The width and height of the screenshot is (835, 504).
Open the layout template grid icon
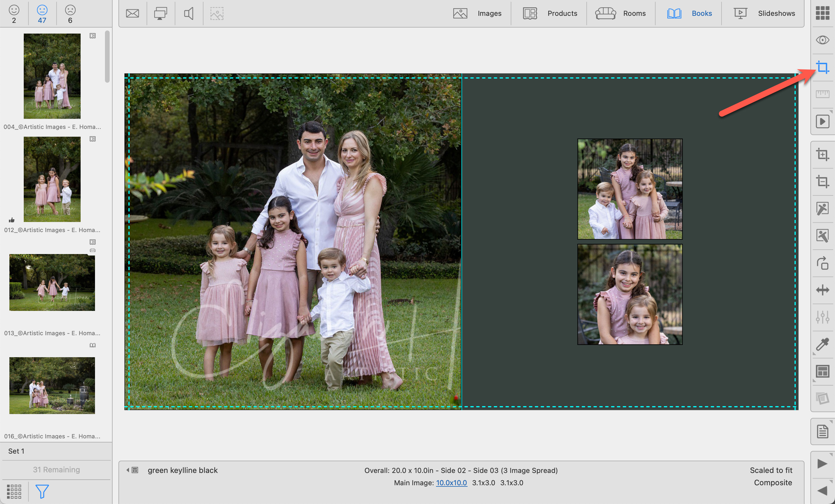[x=822, y=371]
